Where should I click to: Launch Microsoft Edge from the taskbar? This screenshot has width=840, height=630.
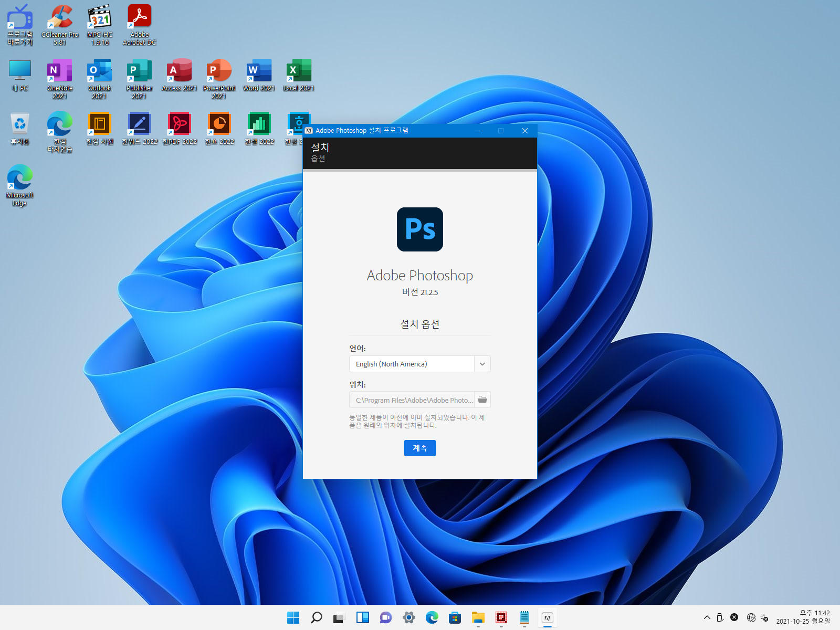[x=432, y=617]
